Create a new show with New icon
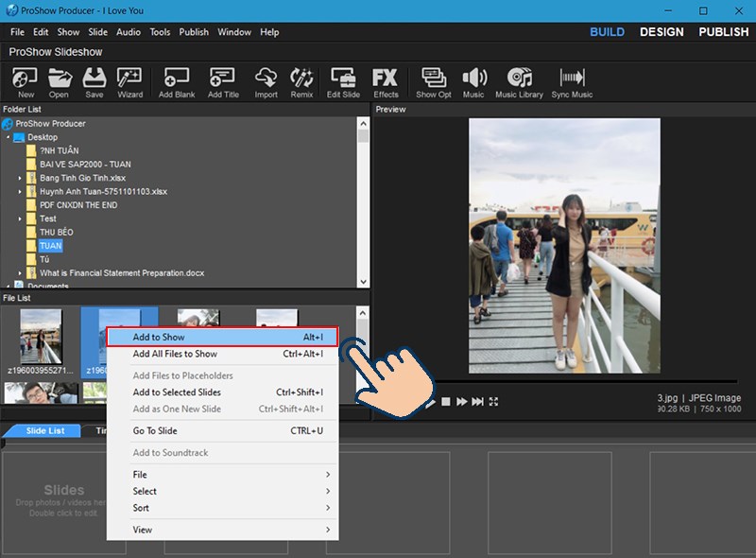 (x=26, y=82)
